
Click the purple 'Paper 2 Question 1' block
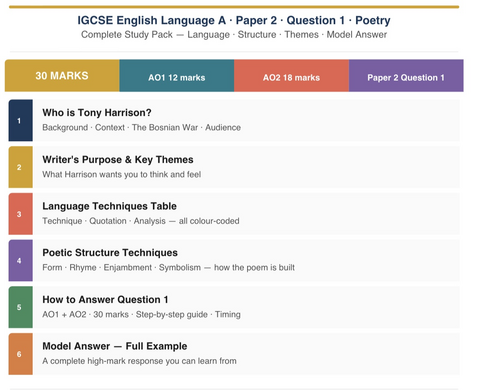coord(406,76)
